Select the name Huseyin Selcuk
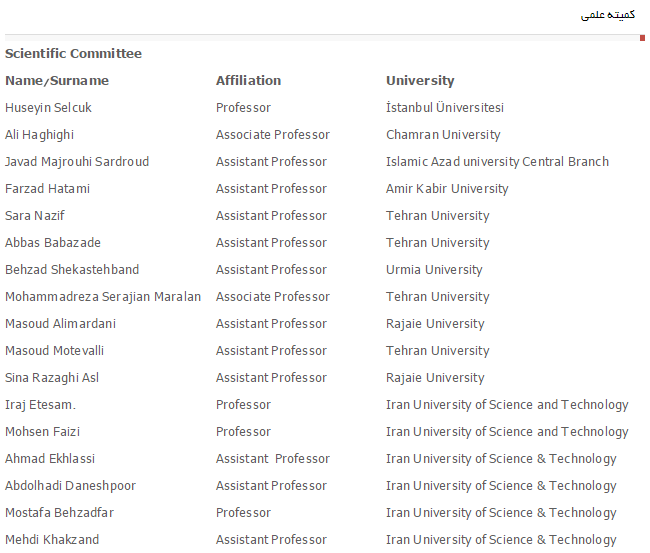Screen dimensions: 650x553 point(48,108)
